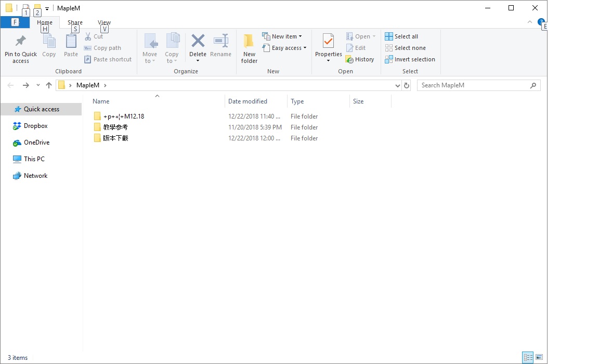
Task: Click the Copy icon in Clipboard group
Action: (49, 41)
